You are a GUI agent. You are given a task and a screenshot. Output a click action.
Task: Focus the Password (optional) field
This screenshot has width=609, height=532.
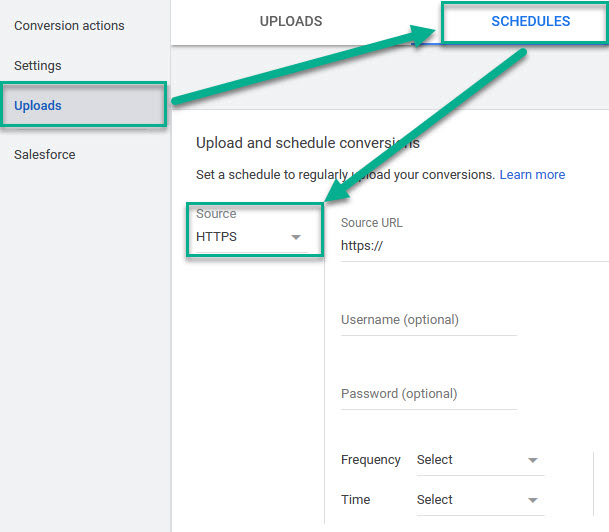(x=428, y=394)
